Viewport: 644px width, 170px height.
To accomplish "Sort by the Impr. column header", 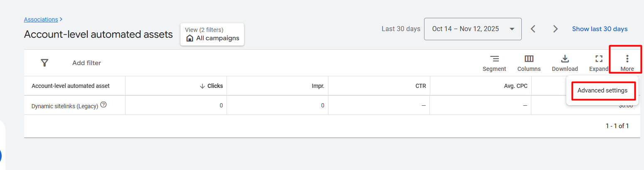I will (318, 86).
